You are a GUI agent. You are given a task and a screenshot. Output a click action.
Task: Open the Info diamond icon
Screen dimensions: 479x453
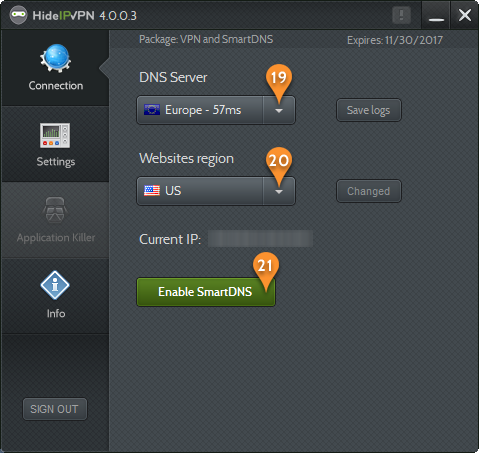55,285
